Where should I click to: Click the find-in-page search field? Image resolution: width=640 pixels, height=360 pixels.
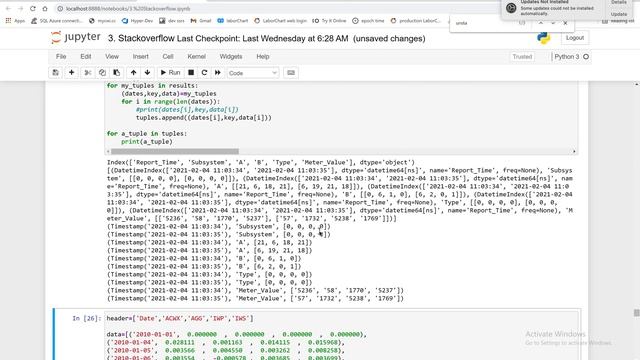coord(484,23)
